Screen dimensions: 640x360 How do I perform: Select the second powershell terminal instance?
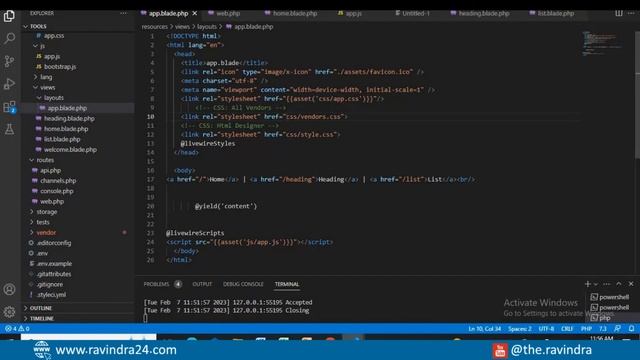[x=610, y=307]
